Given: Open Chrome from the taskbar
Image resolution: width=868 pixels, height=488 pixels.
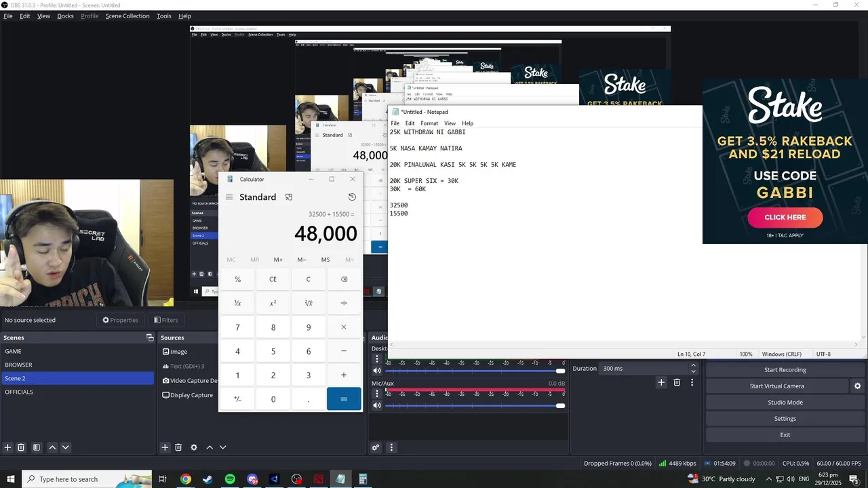Looking at the screenshot, I should 185,479.
